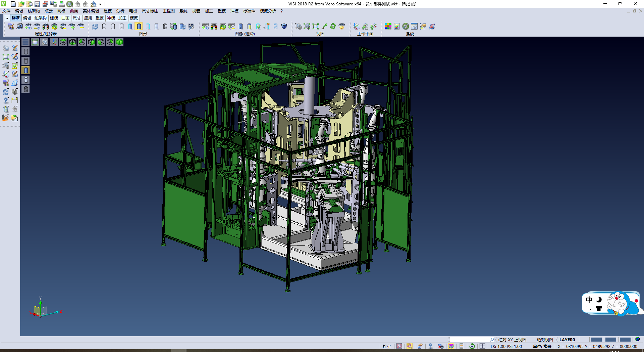This screenshot has height=352, width=644.
Task: Click the Save file icon
Action: (x=37, y=4)
